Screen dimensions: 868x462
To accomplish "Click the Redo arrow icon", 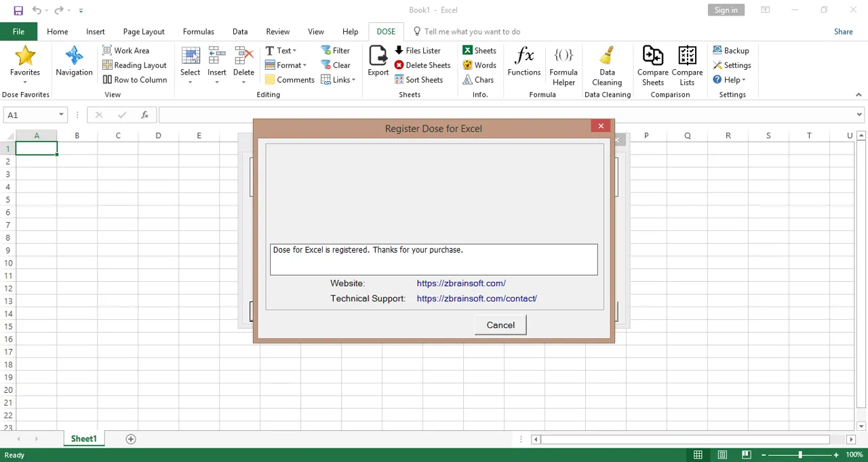I will click(x=59, y=10).
